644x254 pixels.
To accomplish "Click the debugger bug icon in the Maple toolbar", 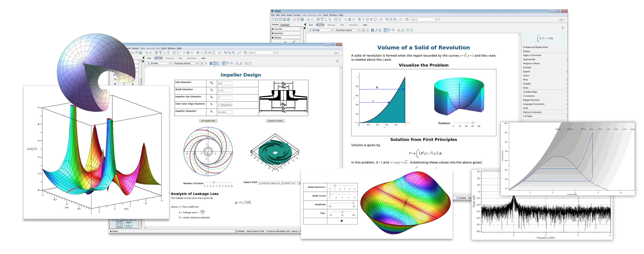I will [x=371, y=19].
